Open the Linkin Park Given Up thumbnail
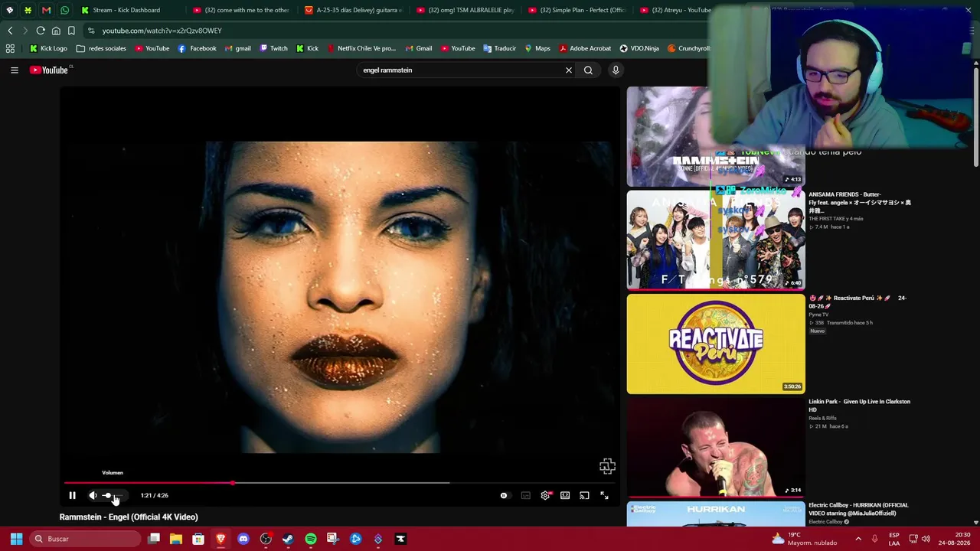 716,447
